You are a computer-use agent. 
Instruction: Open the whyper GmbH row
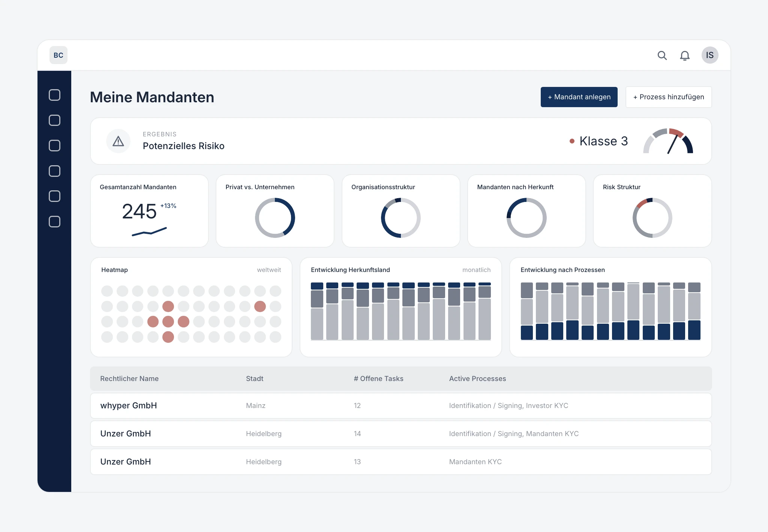click(401, 406)
